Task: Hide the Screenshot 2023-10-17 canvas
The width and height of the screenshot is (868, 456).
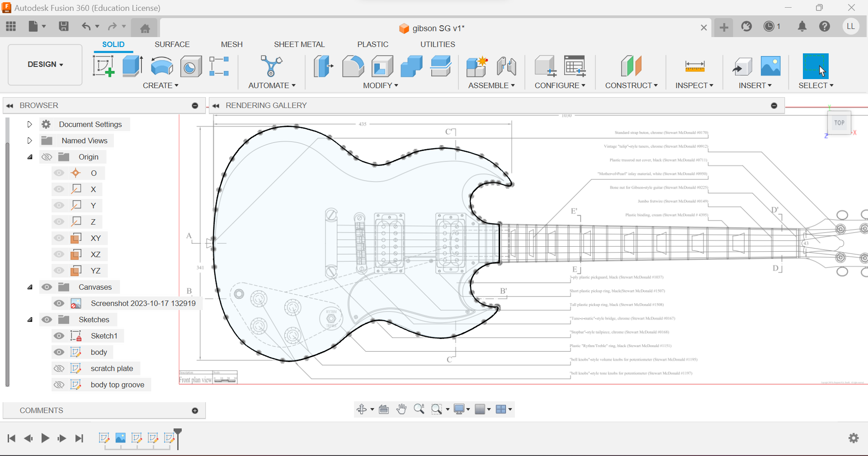Action: click(x=59, y=303)
